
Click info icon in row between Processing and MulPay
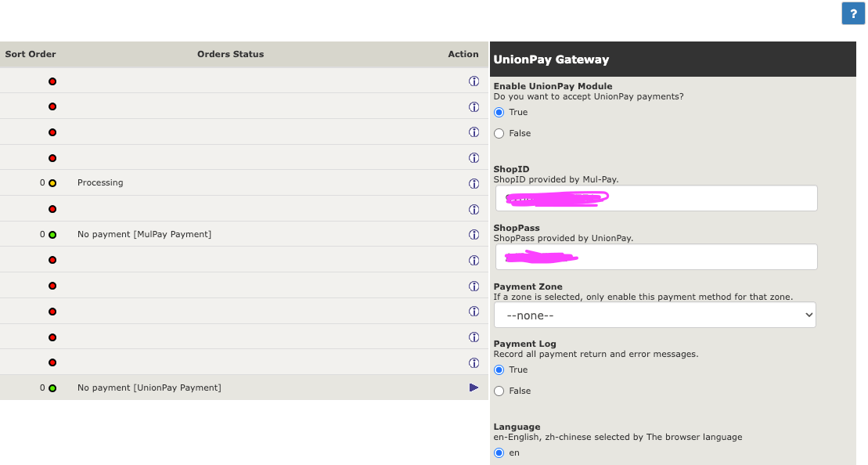point(474,209)
